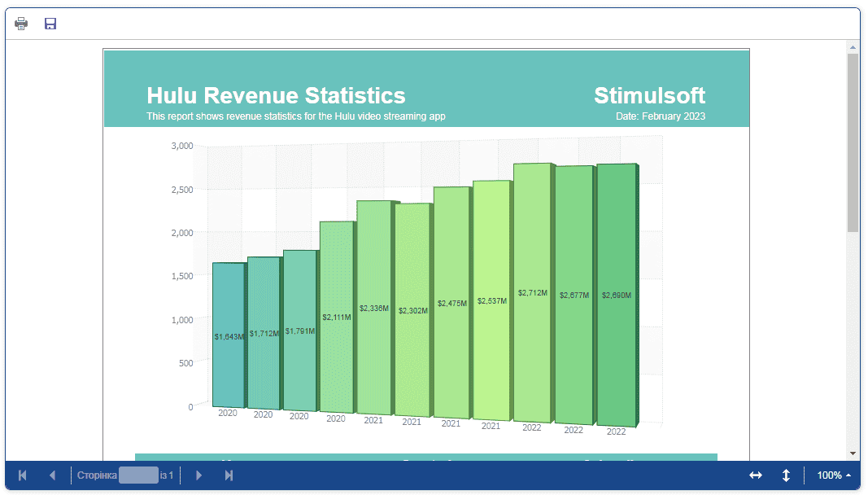Click the Save report icon

point(50,24)
